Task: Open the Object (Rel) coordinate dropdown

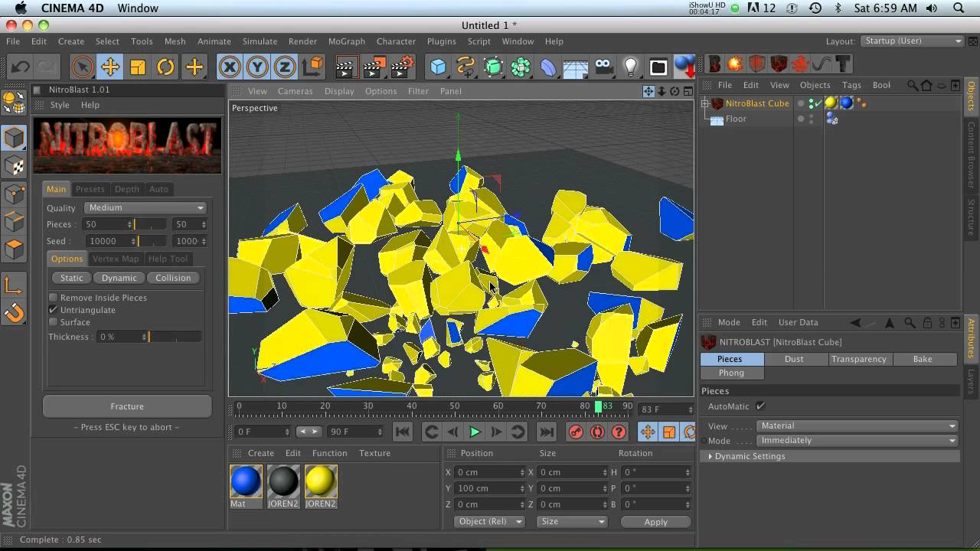Action: [x=488, y=522]
